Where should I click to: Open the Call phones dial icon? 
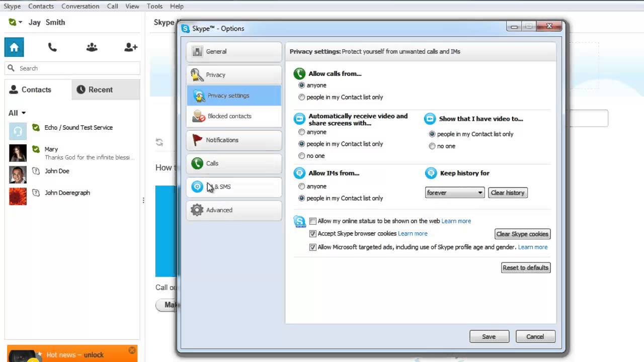point(52,47)
